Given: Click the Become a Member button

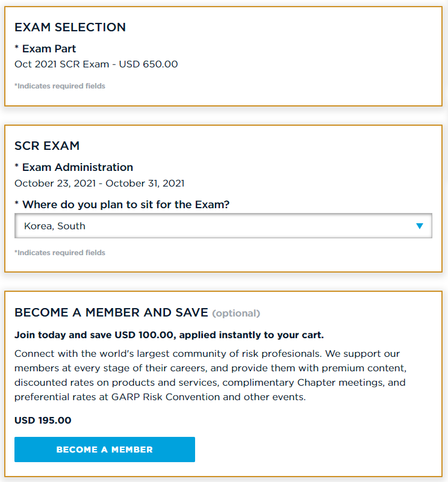Looking at the screenshot, I should tap(105, 449).
